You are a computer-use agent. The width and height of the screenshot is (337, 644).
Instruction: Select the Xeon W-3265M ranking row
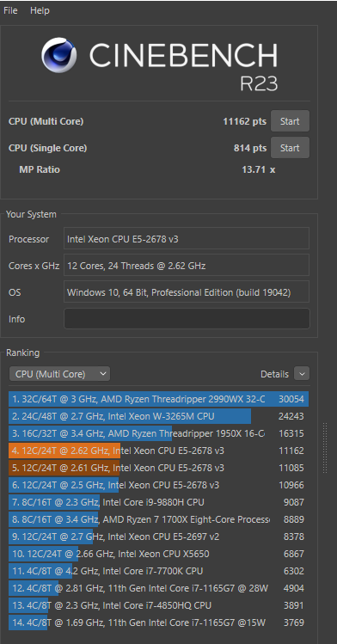pyautogui.click(x=159, y=416)
